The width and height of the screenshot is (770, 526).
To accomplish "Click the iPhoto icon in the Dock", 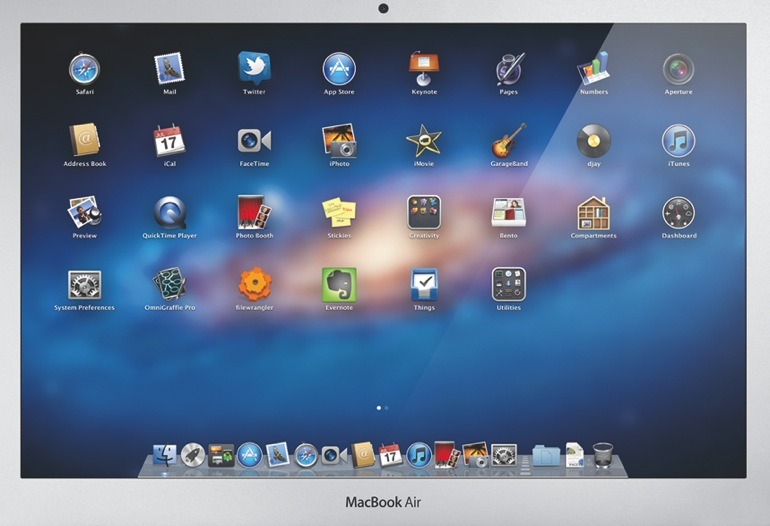I will (475, 455).
